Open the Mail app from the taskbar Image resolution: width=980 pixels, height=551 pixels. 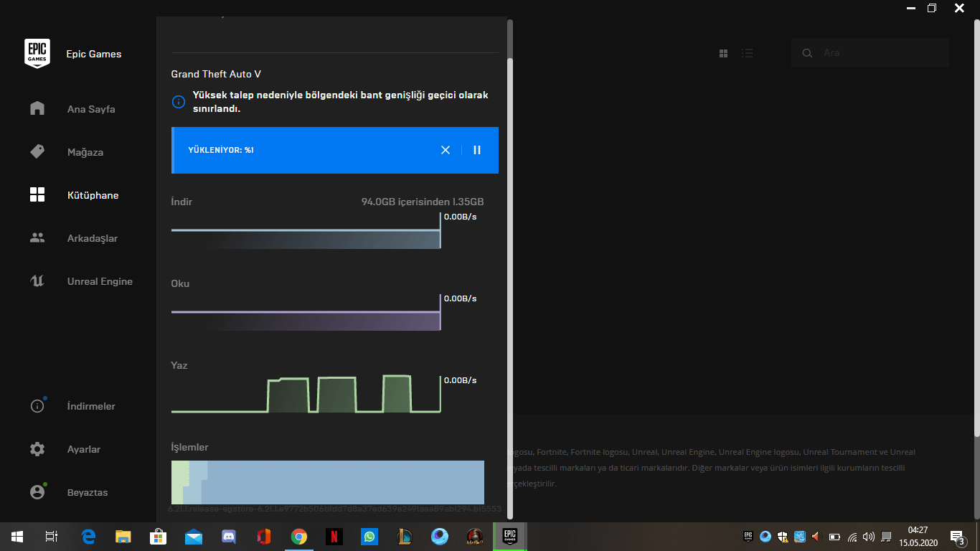[x=193, y=537]
